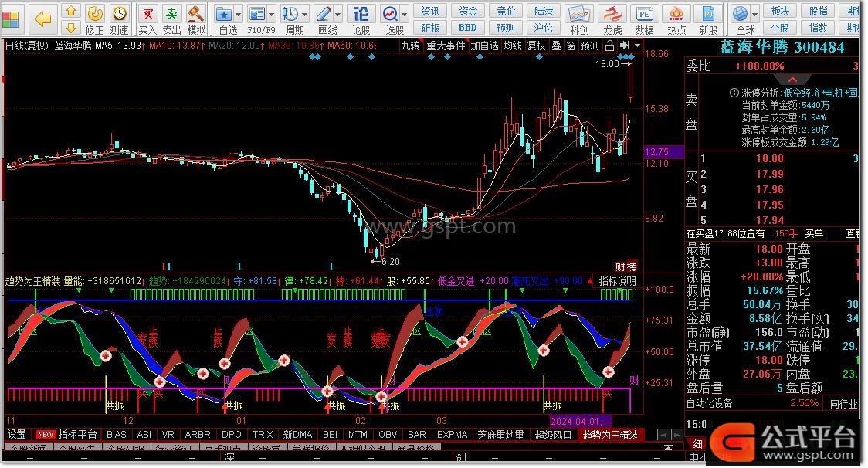Screen dimensions: 868x468
Task: Expand the F10/F9 dropdown arrow
Action: click(271, 15)
